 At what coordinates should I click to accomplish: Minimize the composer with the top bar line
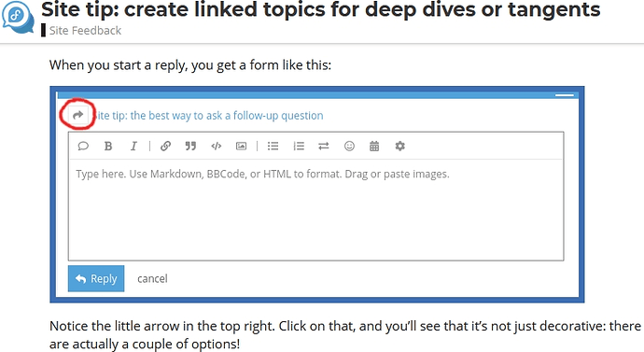[x=565, y=95]
